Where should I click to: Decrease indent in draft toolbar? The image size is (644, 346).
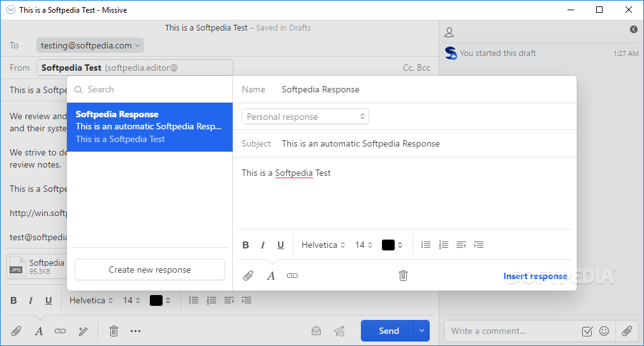pos(229,301)
